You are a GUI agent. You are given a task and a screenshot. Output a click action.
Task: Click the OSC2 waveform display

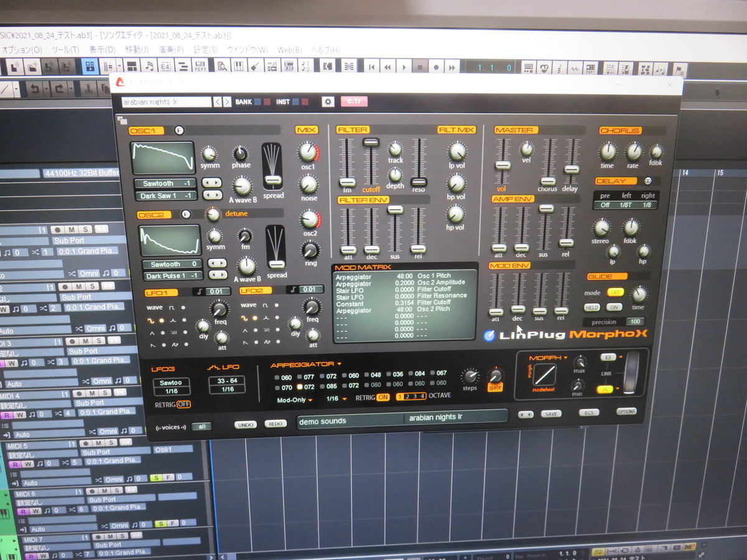coord(169,241)
